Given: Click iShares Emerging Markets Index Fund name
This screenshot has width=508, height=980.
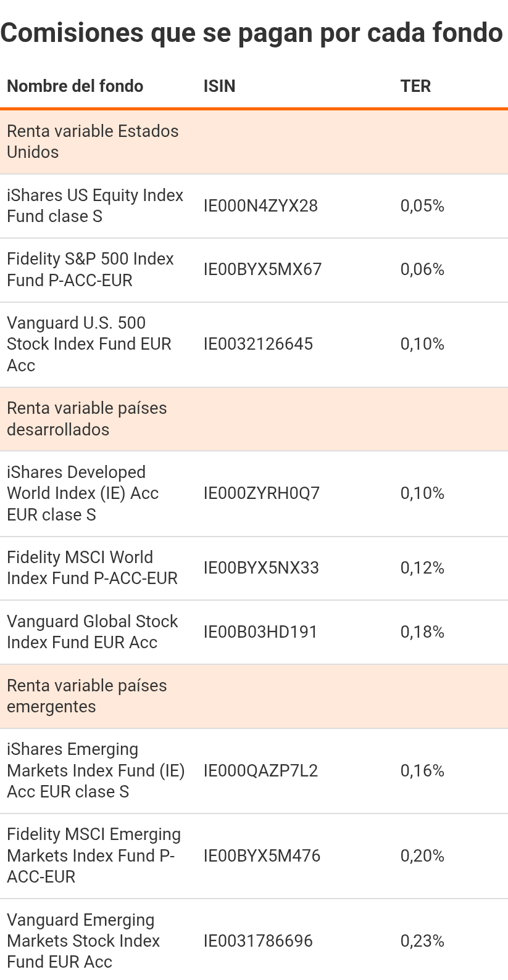Looking at the screenshot, I should click(96, 771).
